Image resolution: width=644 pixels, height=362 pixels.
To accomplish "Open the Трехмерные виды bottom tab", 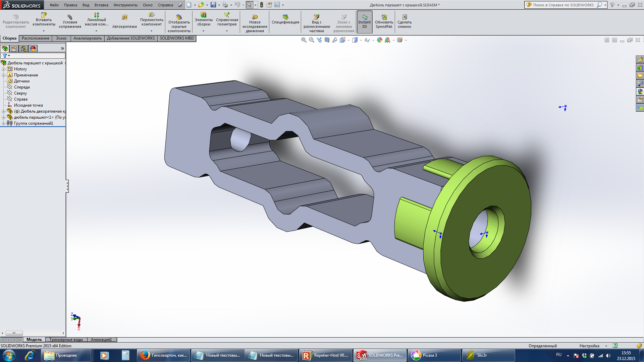I will tap(66, 340).
